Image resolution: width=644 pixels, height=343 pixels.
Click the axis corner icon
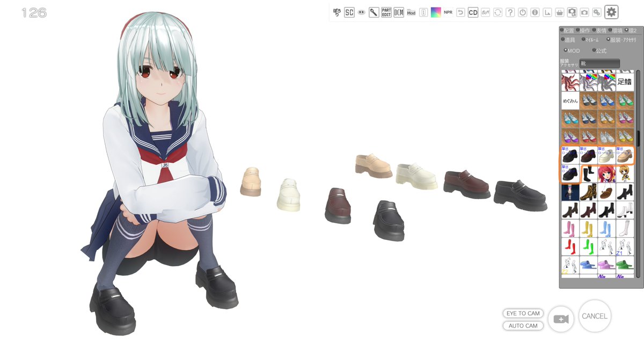pos(547,12)
